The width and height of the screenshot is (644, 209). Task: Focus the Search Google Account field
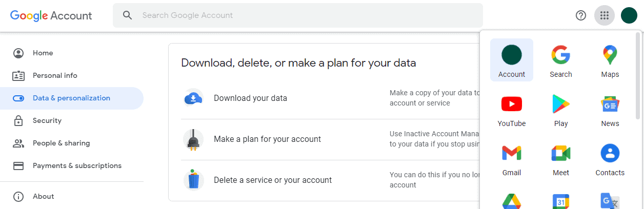pos(298,15)
